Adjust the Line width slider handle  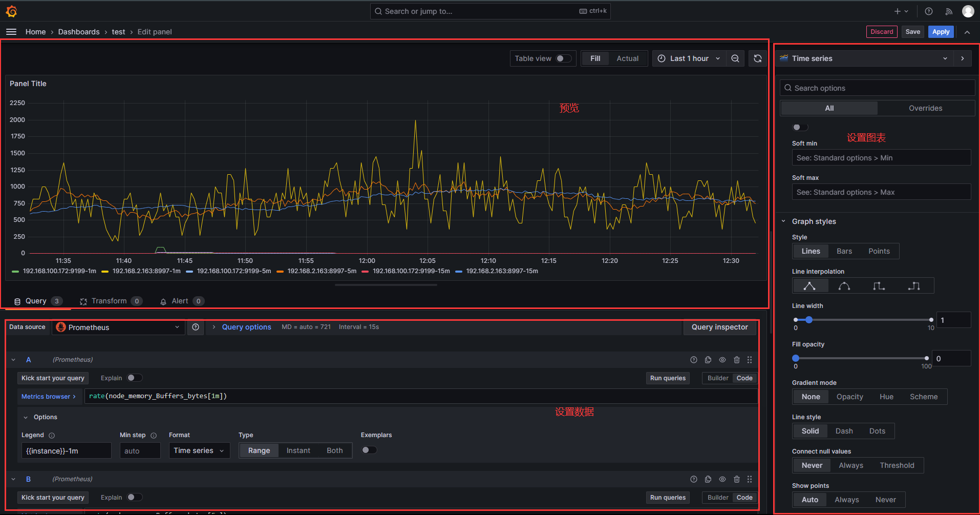click(x=809, y=320)
